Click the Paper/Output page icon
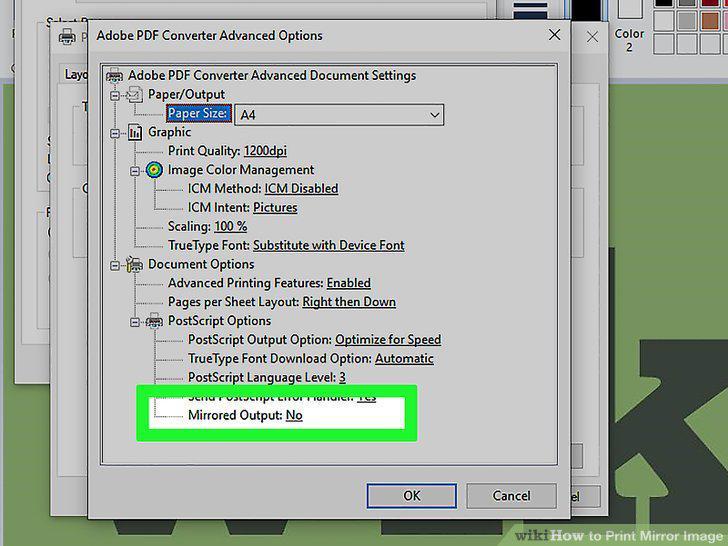The height and width of the screenshot is (546, 728). [x=135, y=95]
